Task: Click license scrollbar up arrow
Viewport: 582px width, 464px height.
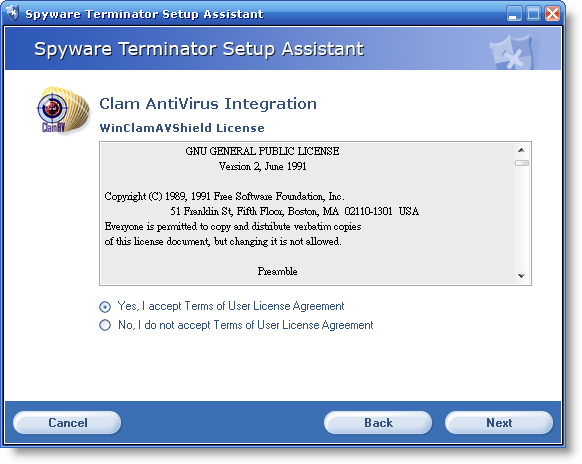Action: (x=521, y=150)
